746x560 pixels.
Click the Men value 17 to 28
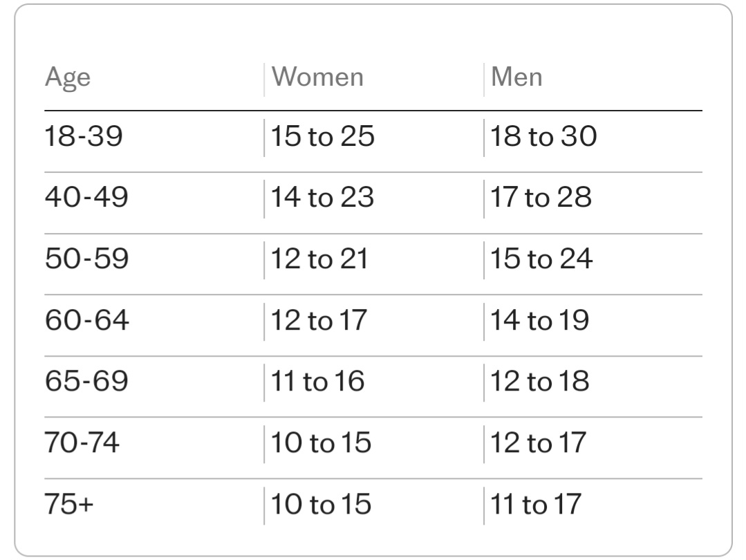pyautogui.click(x=541, y=197)
